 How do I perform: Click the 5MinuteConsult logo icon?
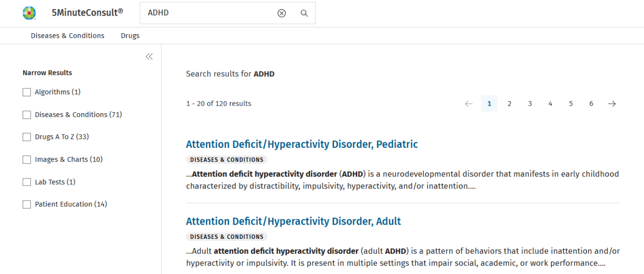(x=29, y=13)
